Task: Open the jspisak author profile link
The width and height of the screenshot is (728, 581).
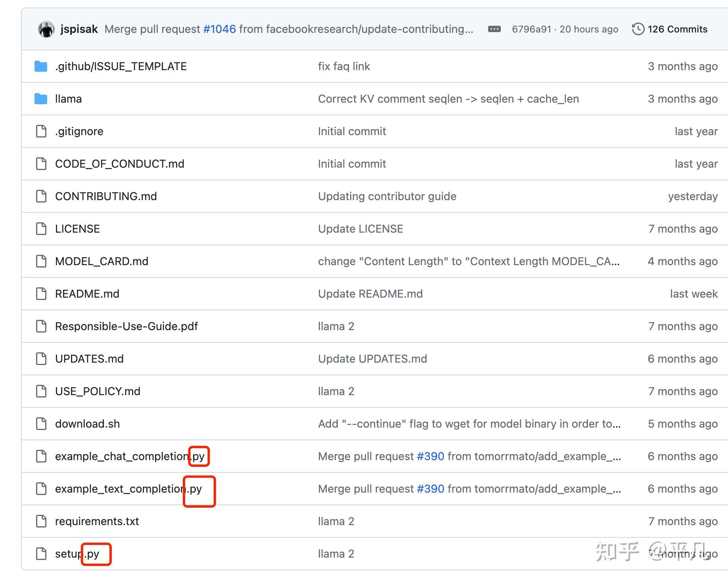Action: pos(79,29)
